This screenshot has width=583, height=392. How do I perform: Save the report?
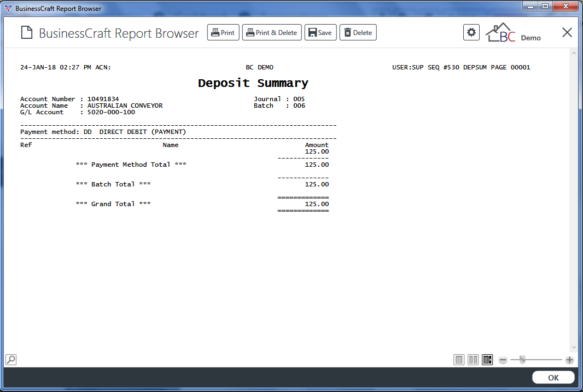[x=320, y=32]
